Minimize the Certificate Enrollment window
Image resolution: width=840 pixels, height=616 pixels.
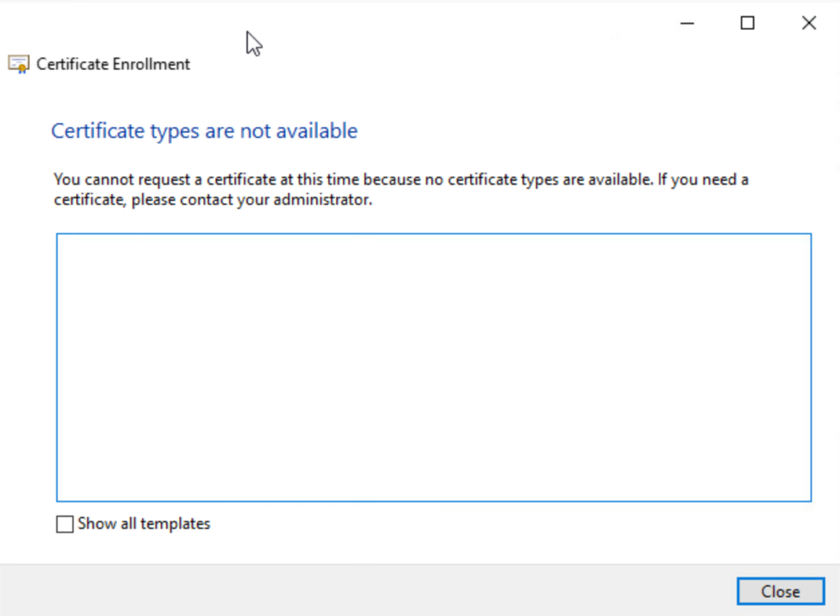pyautogui.click(x=687, y=23)
